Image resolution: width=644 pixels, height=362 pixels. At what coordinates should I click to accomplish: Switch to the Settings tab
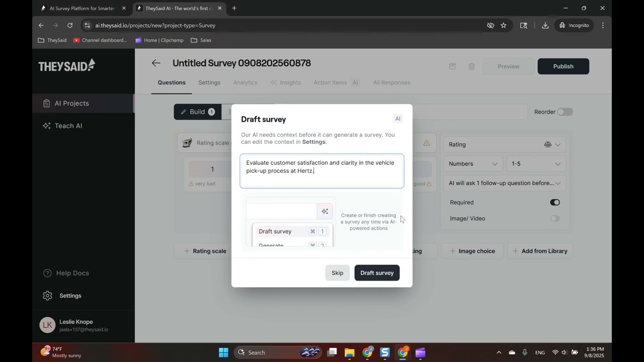point(209,82)
